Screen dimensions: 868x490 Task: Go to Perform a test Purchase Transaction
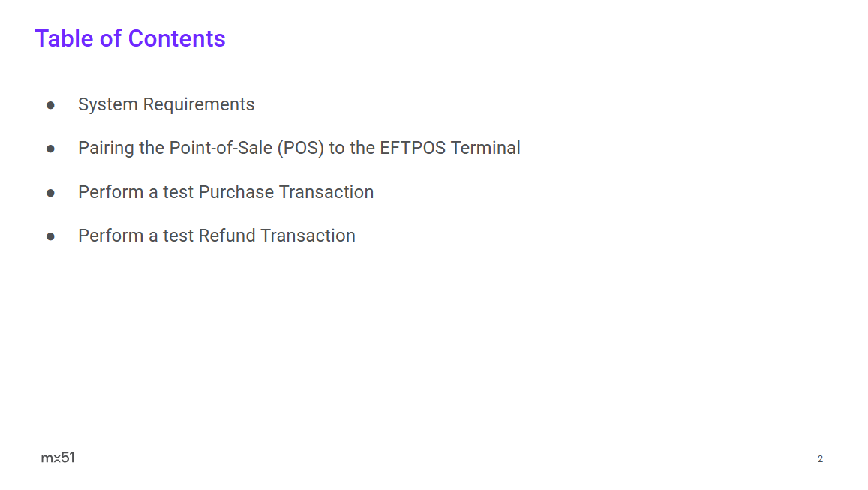point(225,192)
